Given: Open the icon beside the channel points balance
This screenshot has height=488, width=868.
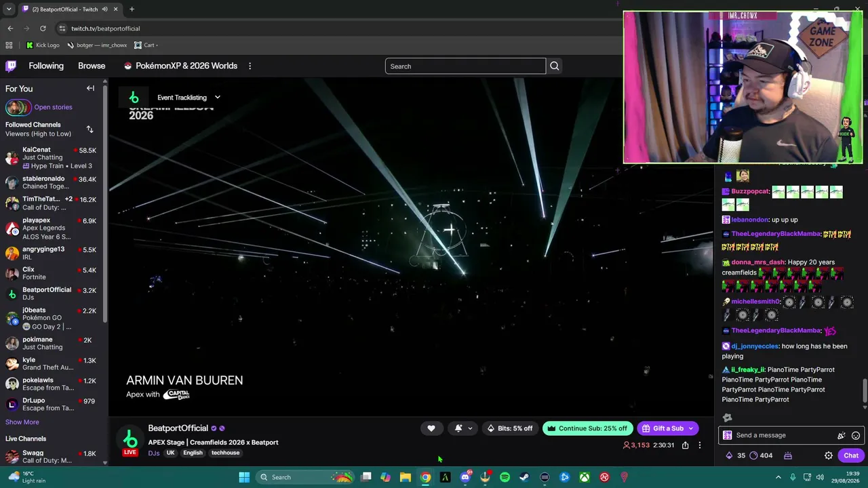Looking at the screenshot, I should pos(788,455).
